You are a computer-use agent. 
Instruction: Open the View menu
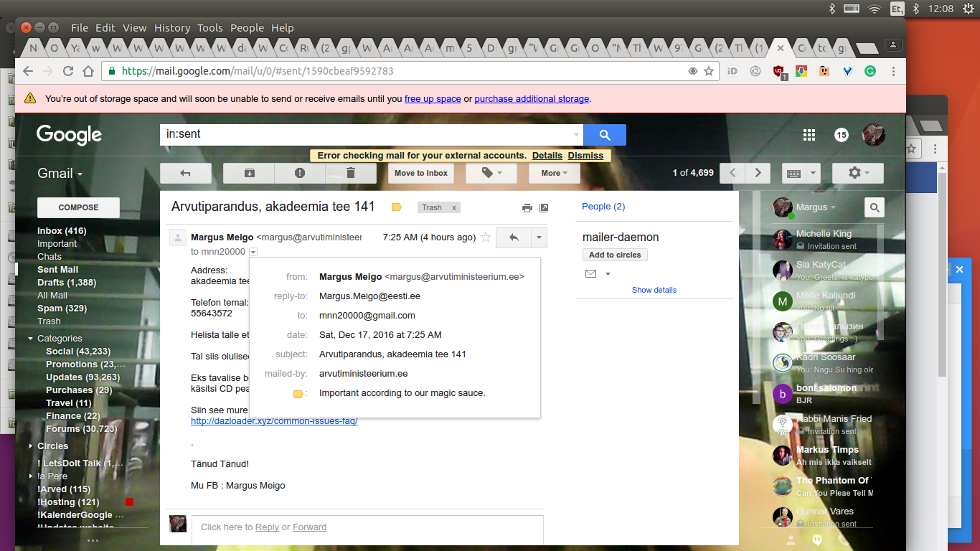(135, 28)
